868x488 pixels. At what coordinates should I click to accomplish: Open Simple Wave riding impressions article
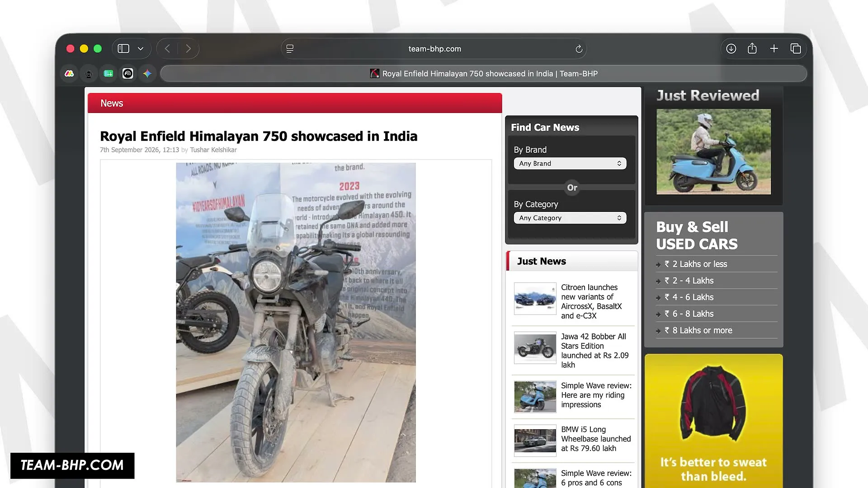coord(596,395)
